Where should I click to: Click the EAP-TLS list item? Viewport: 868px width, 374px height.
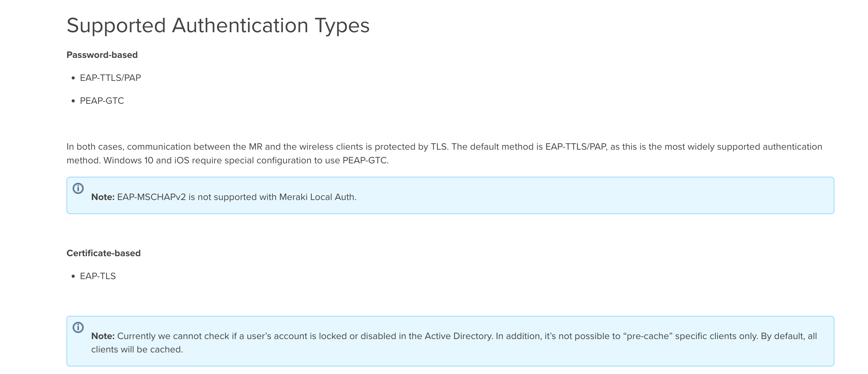(98, 276)
